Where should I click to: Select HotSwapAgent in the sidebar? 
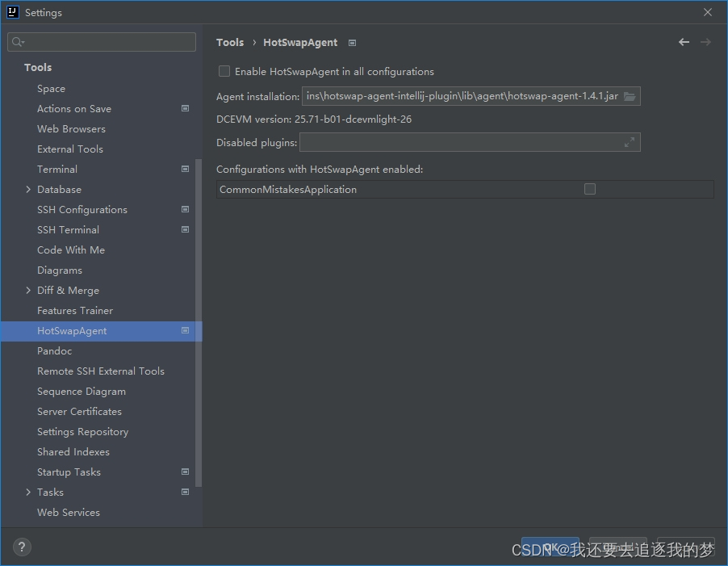[x=72, y=331]
